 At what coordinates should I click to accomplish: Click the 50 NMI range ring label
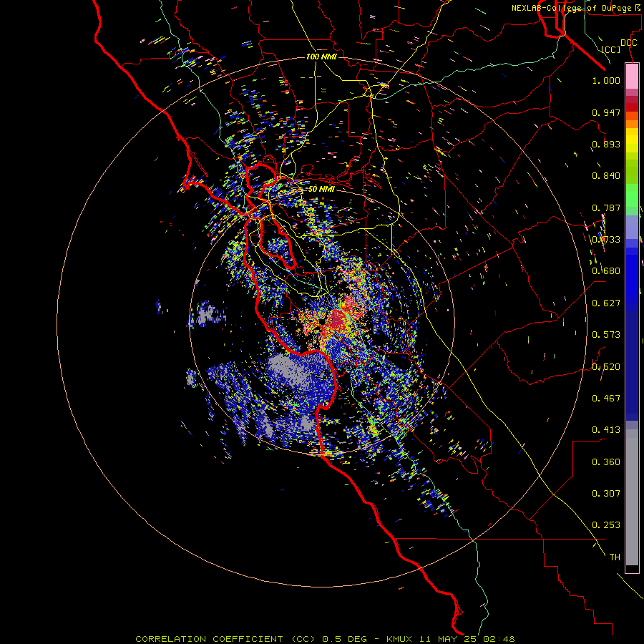point(321,189)
